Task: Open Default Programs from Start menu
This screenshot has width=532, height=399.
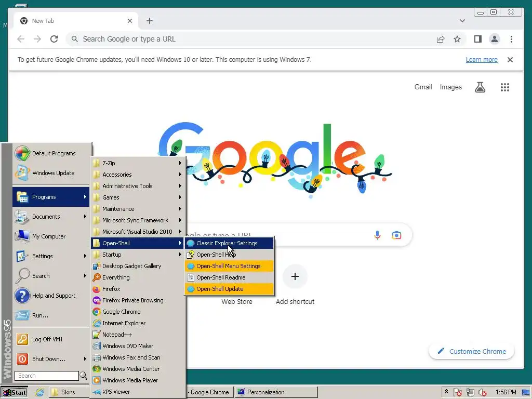Action: click(x=51, y=153)
